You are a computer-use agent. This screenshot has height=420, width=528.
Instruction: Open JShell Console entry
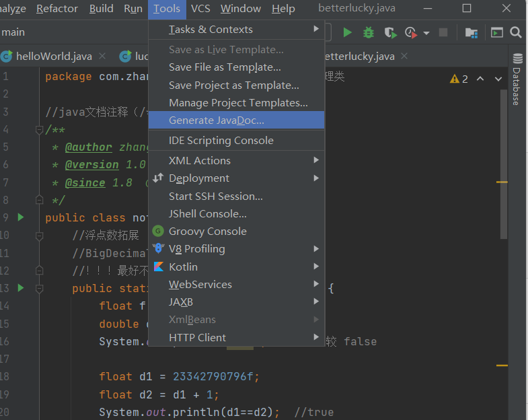coord(236,213)
